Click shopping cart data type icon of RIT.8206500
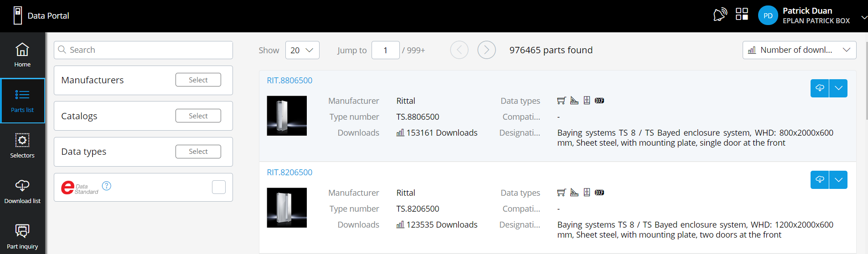The width and height of the screenshot is (868, 254). pyautogui.click(x=561, y=193)
